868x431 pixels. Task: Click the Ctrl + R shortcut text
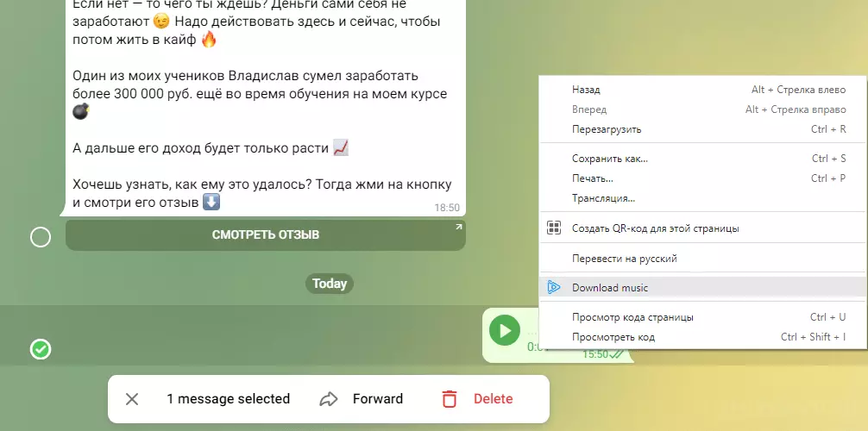click(x=828, y=129)
